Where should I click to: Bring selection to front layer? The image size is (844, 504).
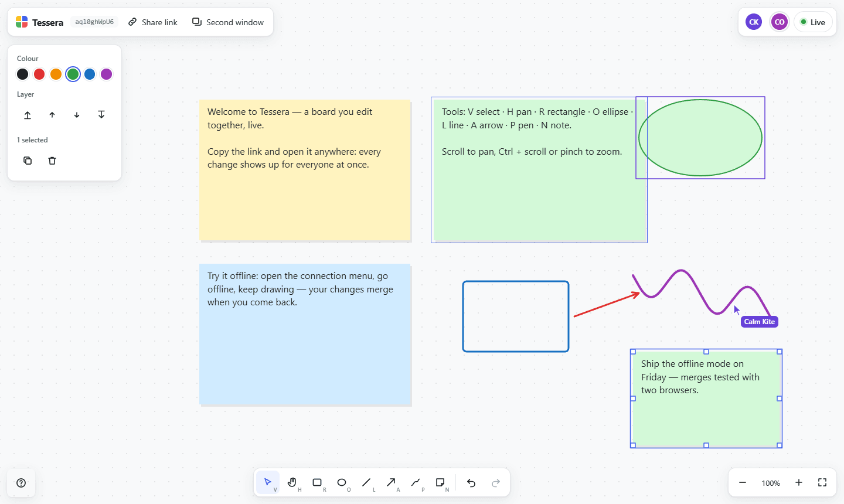28,115
